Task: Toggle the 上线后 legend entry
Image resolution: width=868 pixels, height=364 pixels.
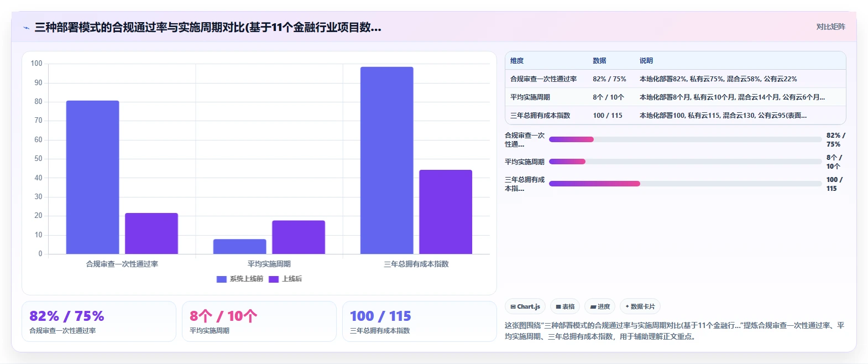Action: coord(285,279)
